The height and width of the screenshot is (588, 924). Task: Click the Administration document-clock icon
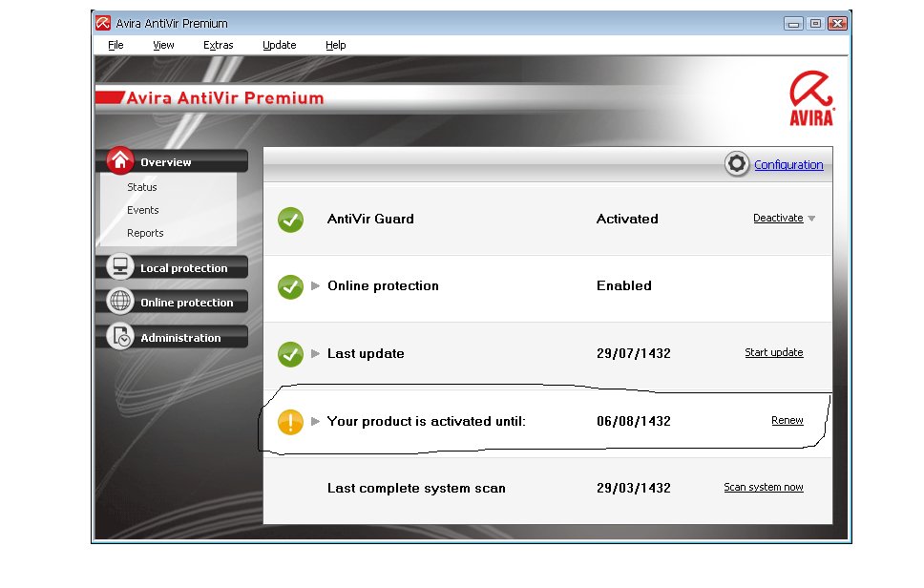tap(120, 336)
